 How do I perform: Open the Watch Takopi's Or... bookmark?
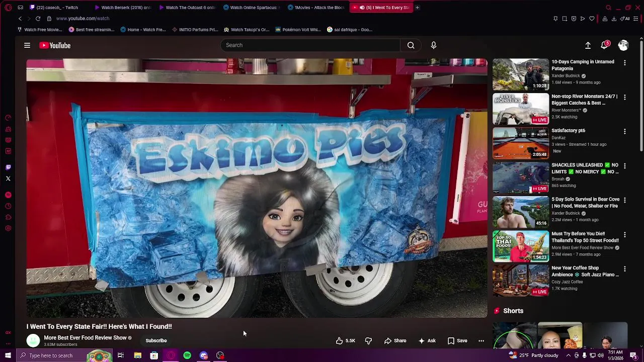tap(247, 30)
